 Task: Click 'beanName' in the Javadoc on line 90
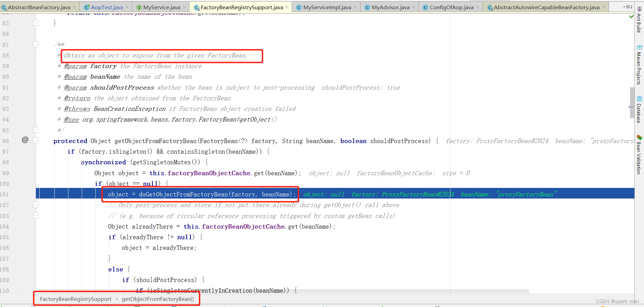click(105, 77)
